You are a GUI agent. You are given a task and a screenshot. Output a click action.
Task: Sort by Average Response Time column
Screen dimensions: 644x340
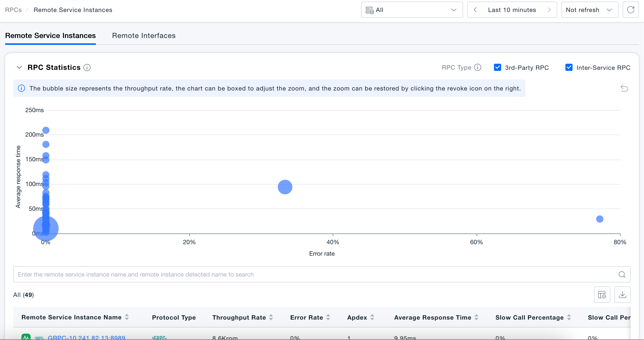(476, 317)
